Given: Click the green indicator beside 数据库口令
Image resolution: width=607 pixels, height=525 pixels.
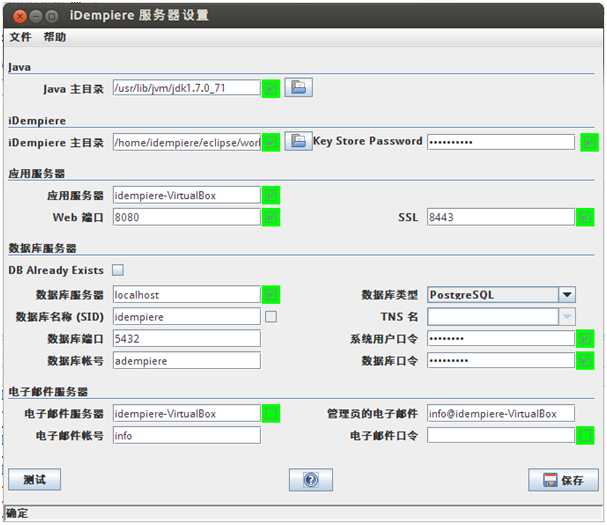Looking at the screenshot, I should 585,361.
